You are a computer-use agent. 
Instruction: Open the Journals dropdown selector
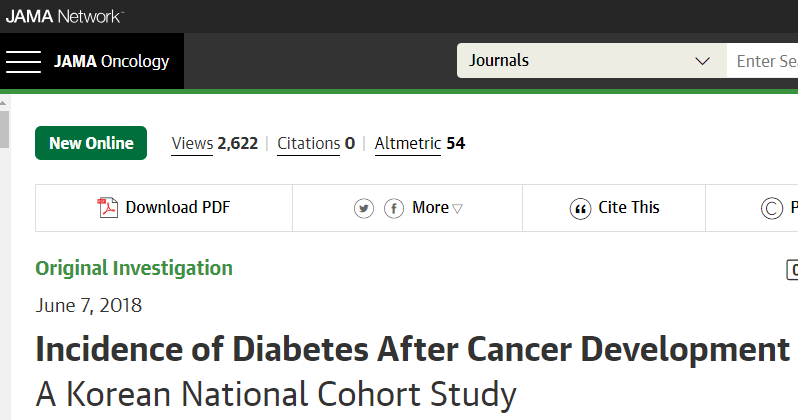tap(591, 61)
